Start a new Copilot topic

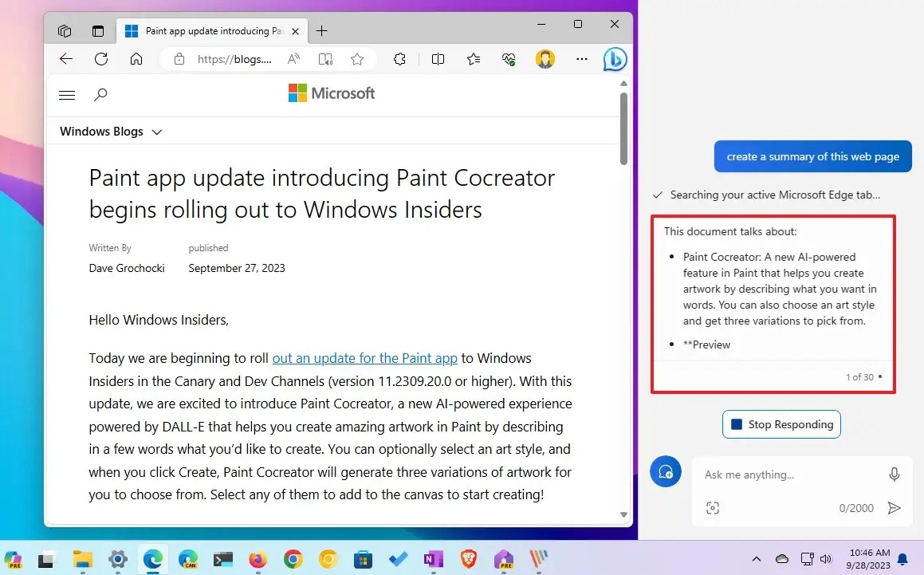coord(666,472)
